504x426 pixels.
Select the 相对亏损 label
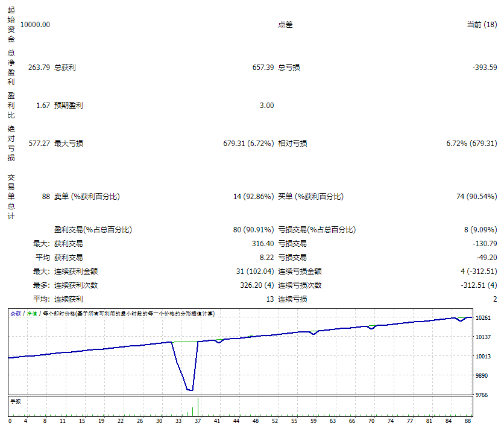click(x=292, y=143)
